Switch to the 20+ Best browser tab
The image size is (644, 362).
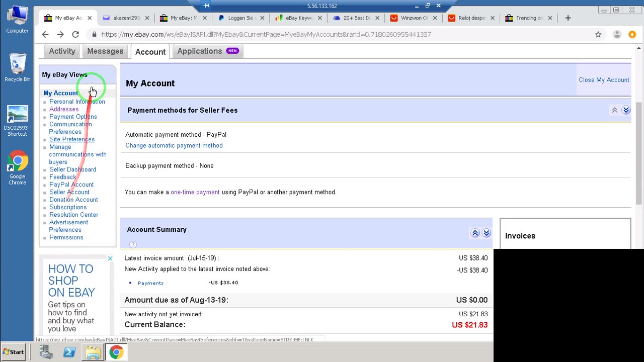[x=356, y=18]
